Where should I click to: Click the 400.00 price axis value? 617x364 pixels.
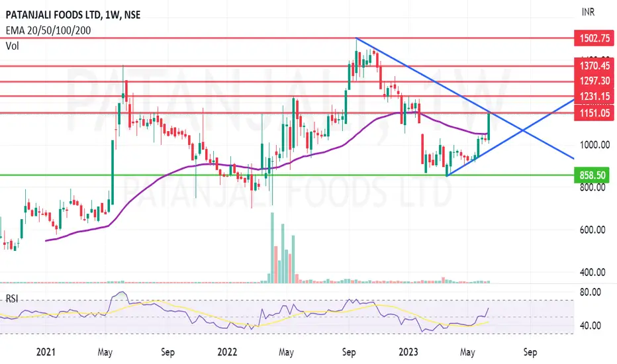tap(593, 272)
